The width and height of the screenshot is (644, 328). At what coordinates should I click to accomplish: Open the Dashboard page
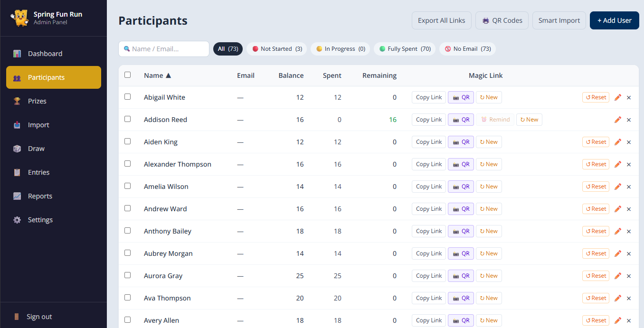45,54
